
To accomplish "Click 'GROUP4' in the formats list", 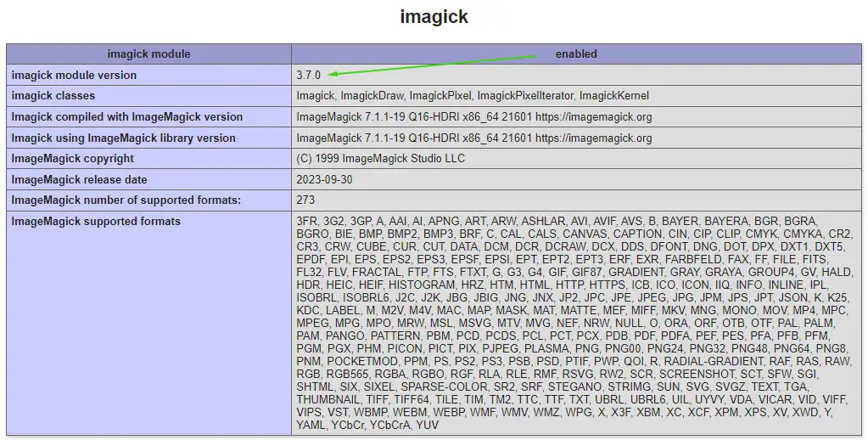I will (x=770, y=272).
